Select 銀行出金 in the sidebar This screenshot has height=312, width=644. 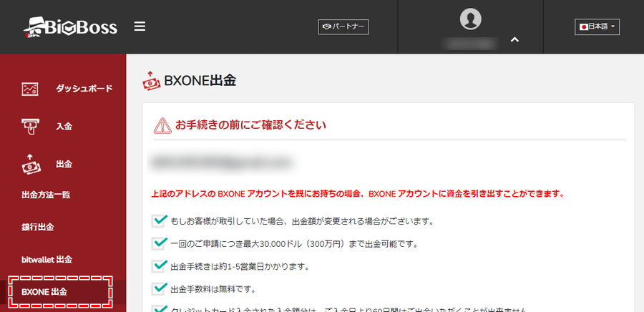[x=37, y=227]
